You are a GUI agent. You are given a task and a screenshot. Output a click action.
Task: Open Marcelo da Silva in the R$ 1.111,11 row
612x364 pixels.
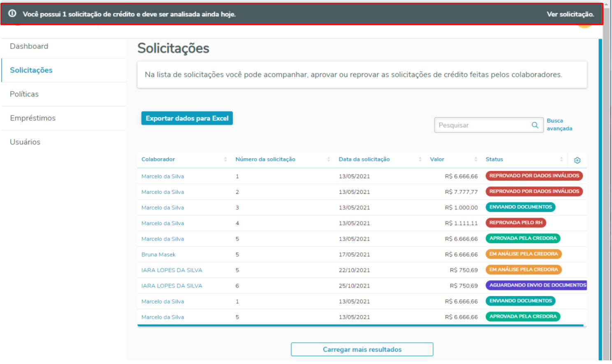(162, 223)
